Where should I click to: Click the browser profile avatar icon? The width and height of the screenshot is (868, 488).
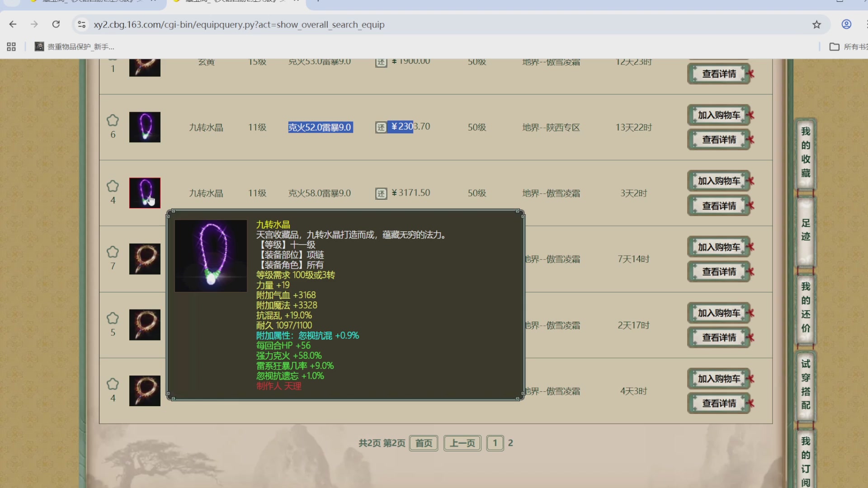[846, 24]
